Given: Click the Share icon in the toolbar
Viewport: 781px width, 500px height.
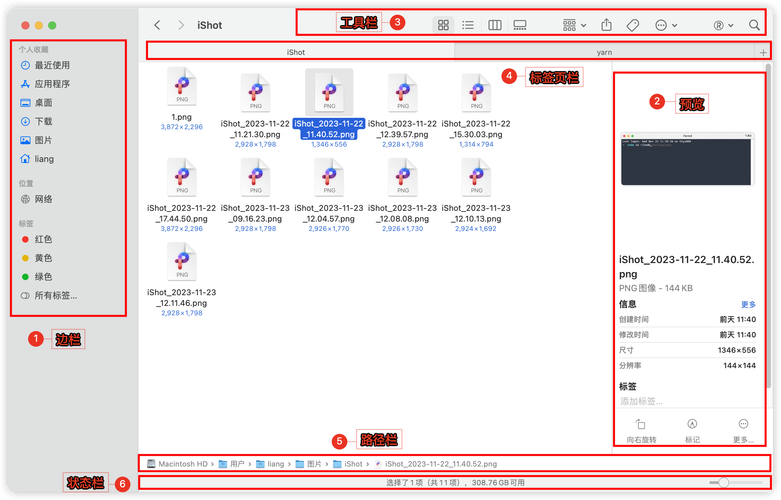Looking at the screenshot, I should point(606,24).
